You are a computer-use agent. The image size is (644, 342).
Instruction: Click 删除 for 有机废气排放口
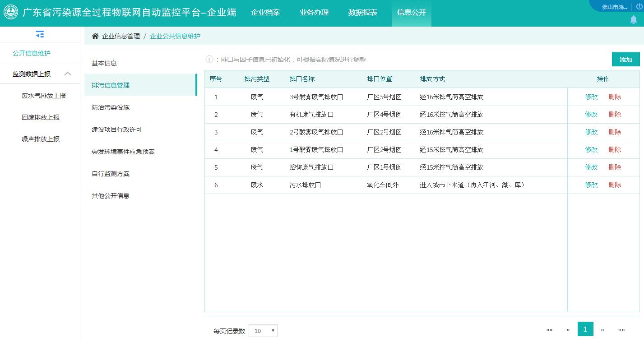615,114
